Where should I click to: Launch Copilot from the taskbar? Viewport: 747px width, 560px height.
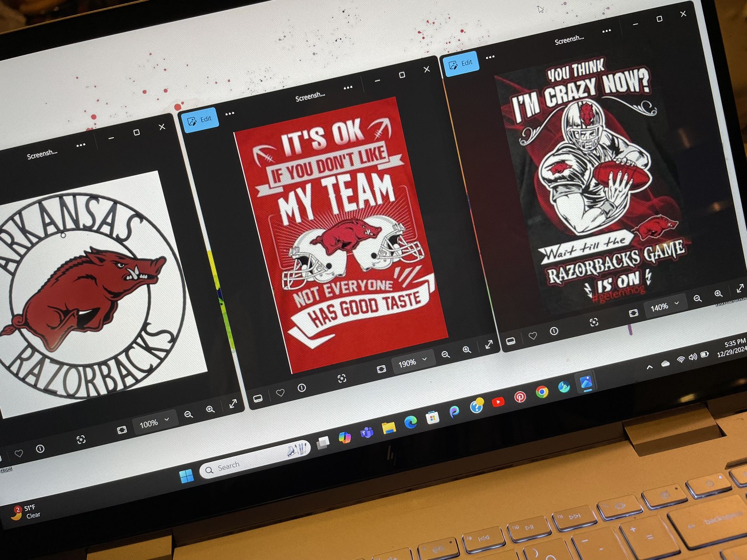tap(344, 438)
